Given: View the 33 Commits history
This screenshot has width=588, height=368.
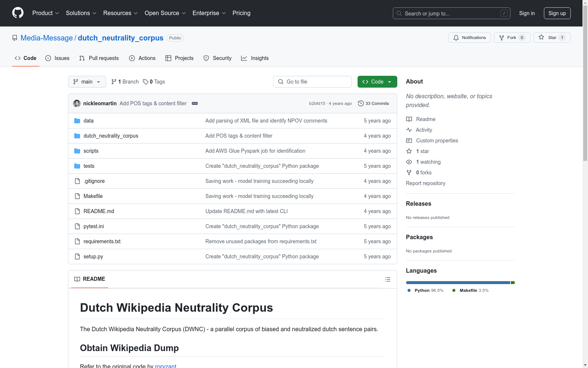Looking at the screenshot, I should pos(373,103).
